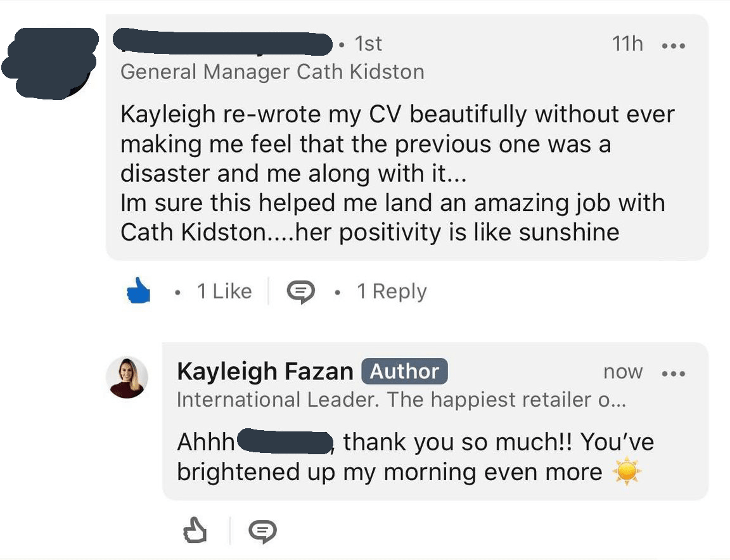This screenshot has height=560, width=730.
Task: Click the "11h" timestamp on first comment
Action: [627, 44]
